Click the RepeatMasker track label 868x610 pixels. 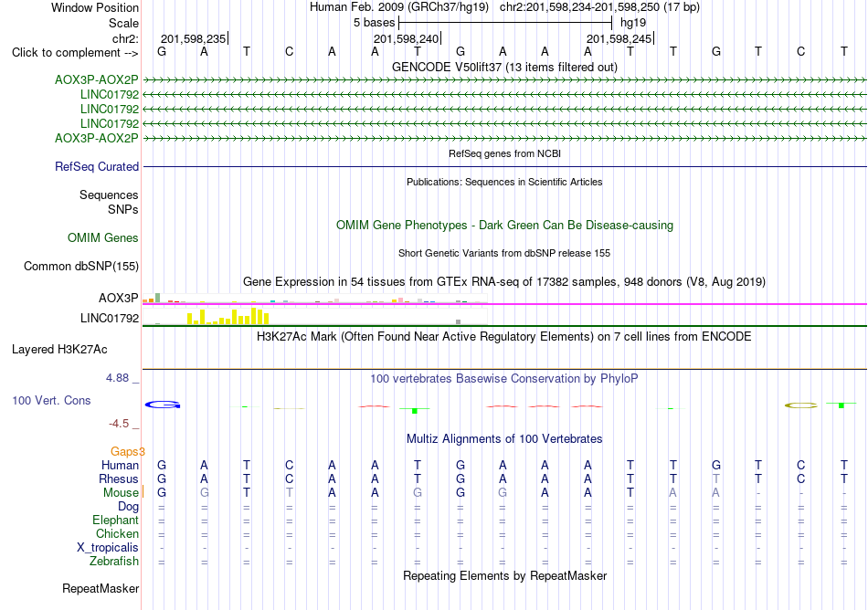pyautogui.click(x=101, y=588)
